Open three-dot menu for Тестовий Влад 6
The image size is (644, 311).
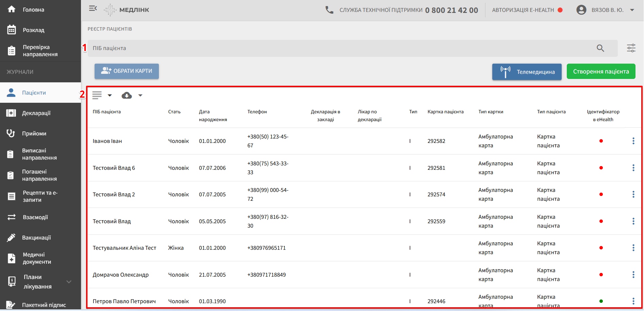633,168
